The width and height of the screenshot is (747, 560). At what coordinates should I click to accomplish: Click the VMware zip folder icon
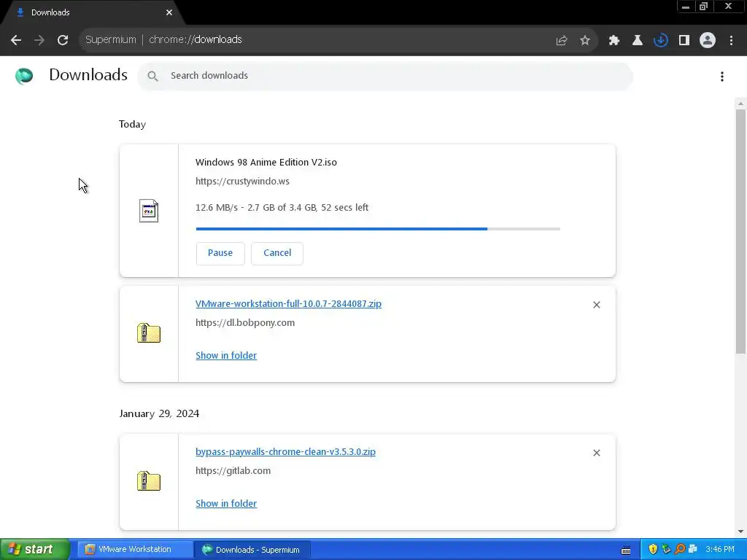(149, 332)
